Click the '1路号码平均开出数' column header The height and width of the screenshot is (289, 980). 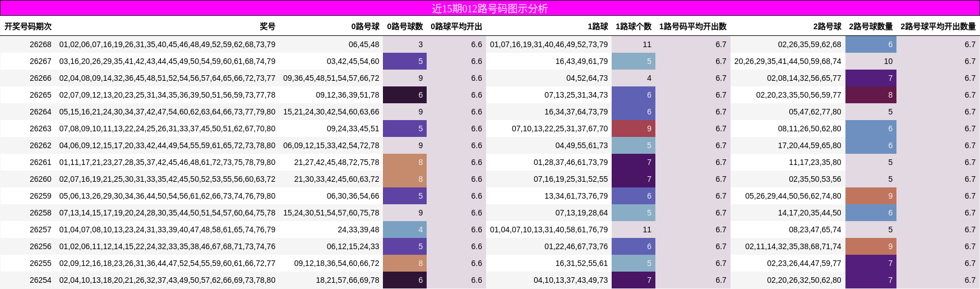[x=693, y=26]
